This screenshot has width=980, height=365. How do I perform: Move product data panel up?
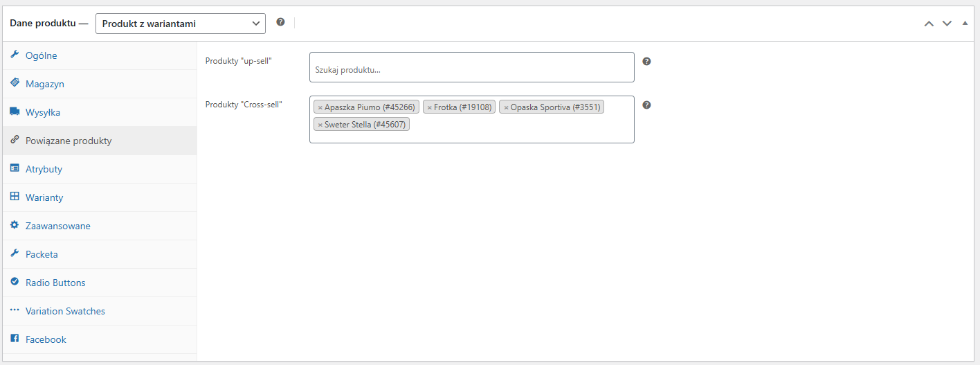click(x=929, y=24)
